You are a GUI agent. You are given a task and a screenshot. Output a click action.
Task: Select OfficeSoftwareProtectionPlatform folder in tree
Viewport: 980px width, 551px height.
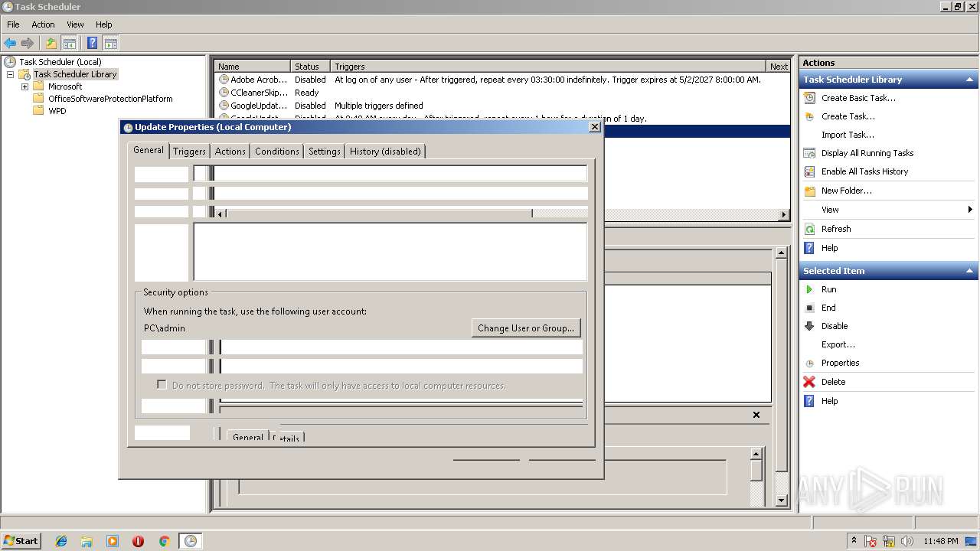tap(110, 99)
